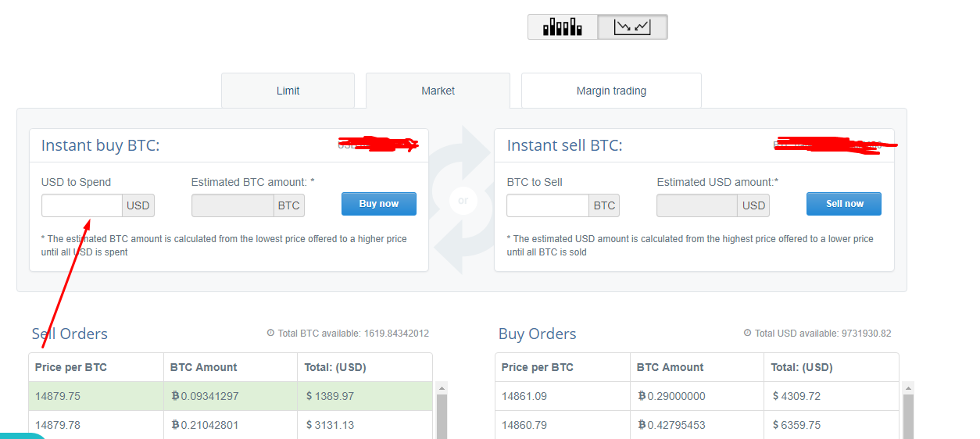The width and height of the screenshot is (980, 439).
Task: Click BTC unit label beside BTC to Sell
Action: click(x=604, y=205)
